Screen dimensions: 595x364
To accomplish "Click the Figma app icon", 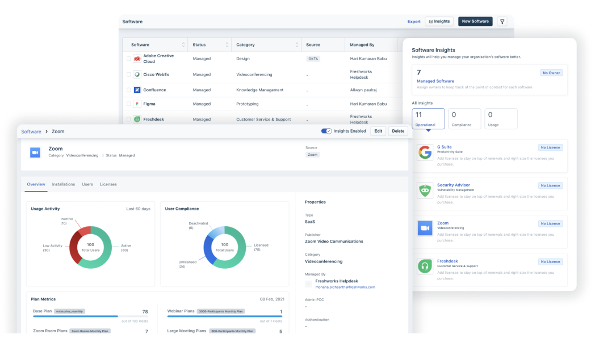I will coord(136,104).
